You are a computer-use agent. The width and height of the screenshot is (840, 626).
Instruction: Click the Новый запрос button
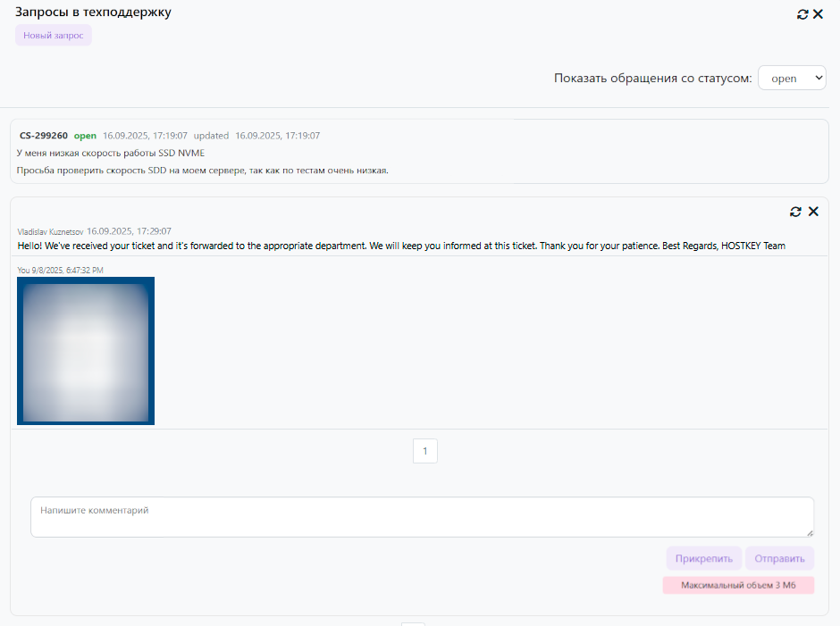pos(54,36)
